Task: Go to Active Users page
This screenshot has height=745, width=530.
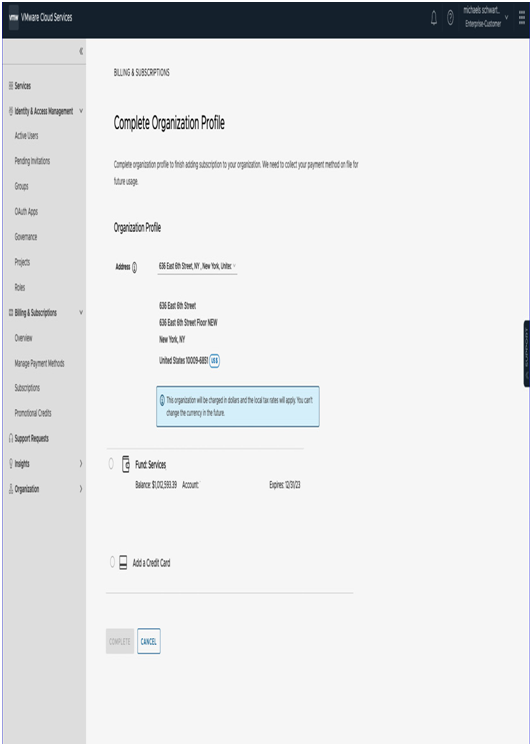Action: (x=26, y=136)
